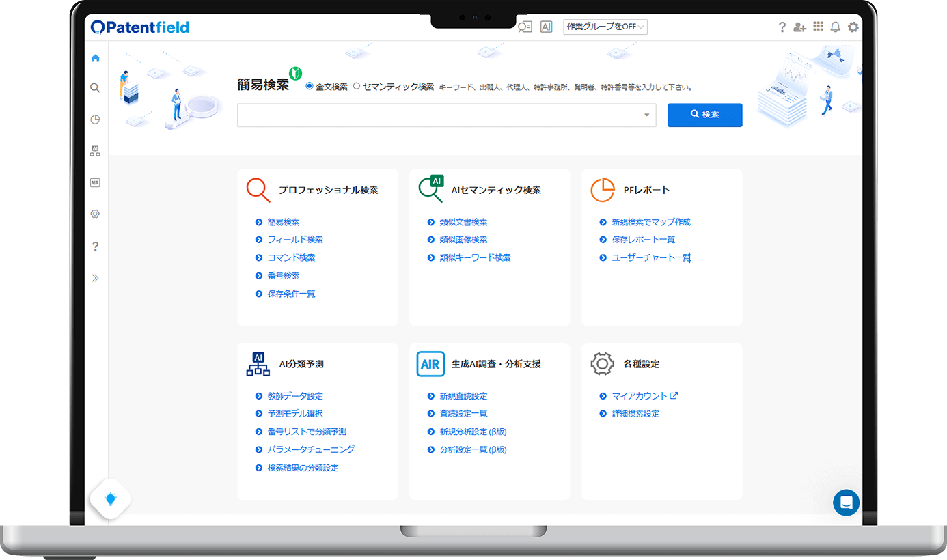Select the 全文検索 radio button
The image size is (947, 560).
coord(310,87)
